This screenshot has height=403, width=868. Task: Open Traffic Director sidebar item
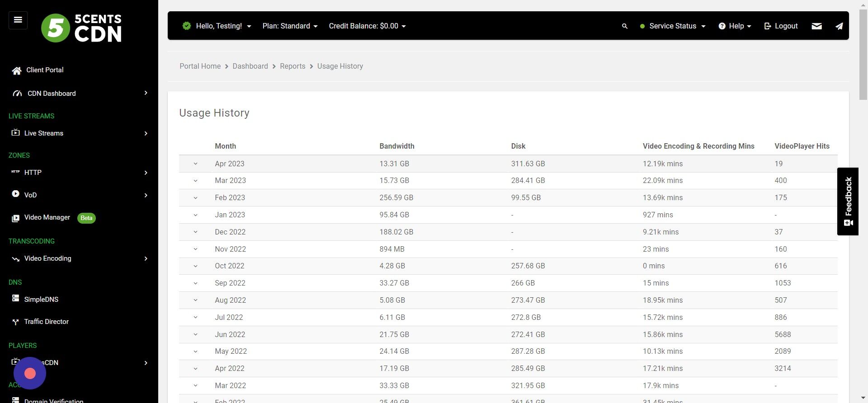(x=46, y=322)
